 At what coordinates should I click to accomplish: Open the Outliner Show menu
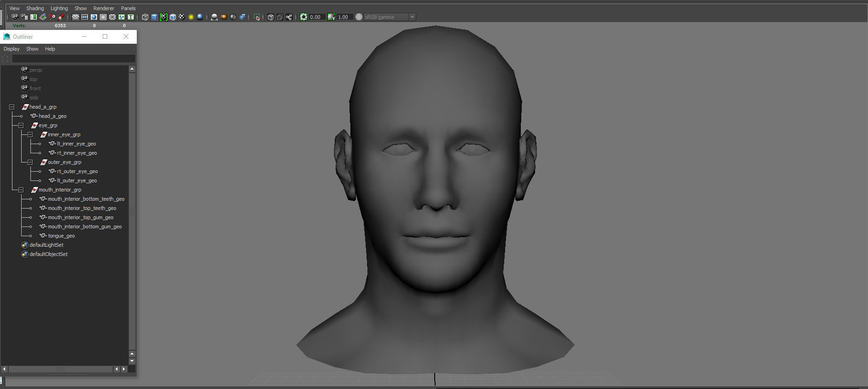click(x=32, y=49)
